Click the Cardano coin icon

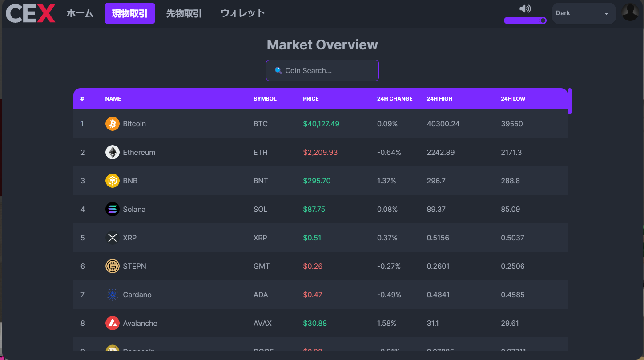tap(113, 295)
